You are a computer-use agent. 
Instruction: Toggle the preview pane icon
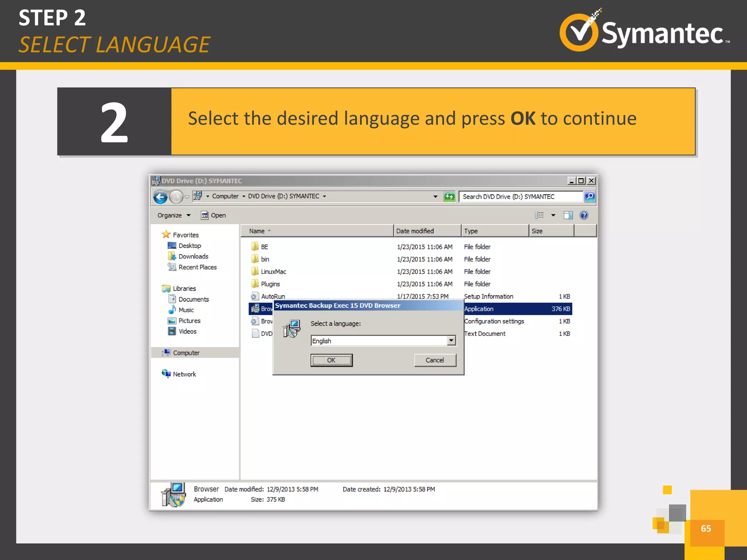pyautogui.click(x=568, y=215)
